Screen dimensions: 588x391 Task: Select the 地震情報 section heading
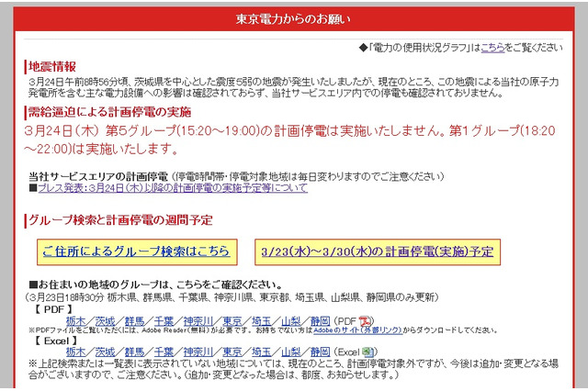click(x=52, y=67)
